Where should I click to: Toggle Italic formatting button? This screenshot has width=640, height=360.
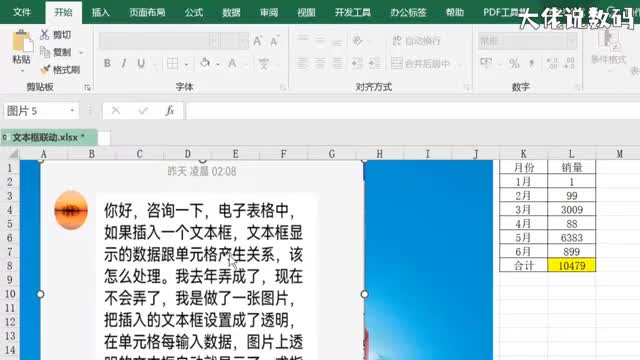click(x=124, y=63)
